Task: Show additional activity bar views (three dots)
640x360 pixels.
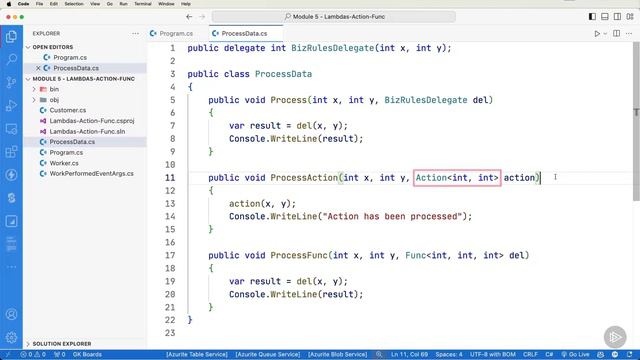Action: pyautogui.click(x=11, y=267)
